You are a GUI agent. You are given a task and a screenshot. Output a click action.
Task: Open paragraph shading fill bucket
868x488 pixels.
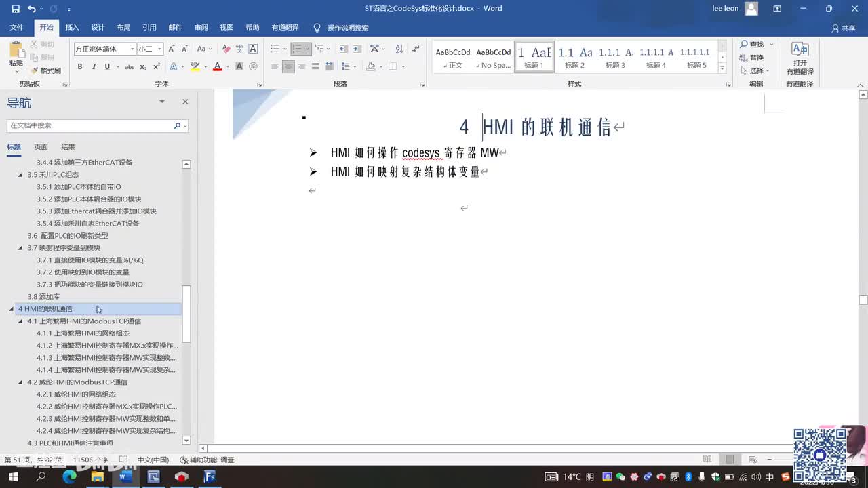click(370, 66)
